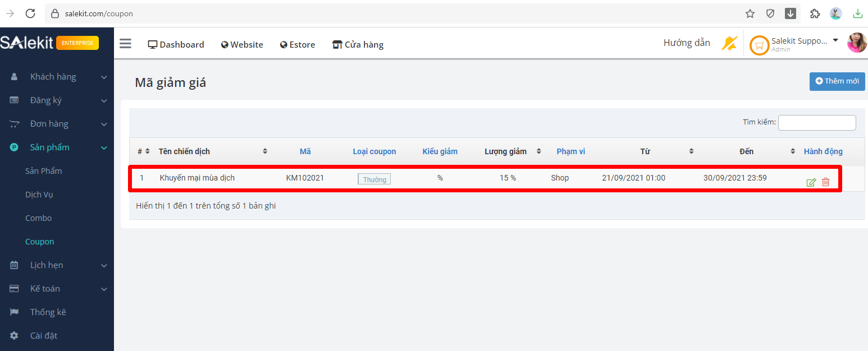Click the Cài đặt gear icon

[x=15, y=336]
